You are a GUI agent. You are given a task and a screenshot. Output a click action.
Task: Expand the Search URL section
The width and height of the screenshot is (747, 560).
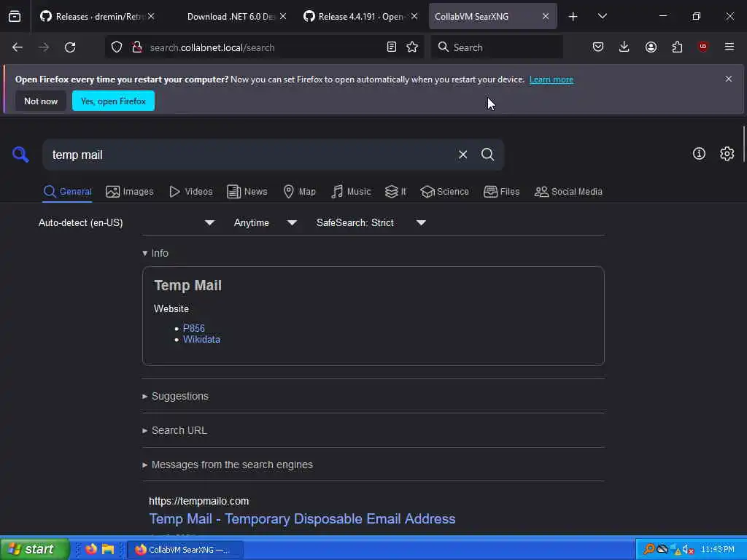pyautogui.click(x=174, y=430)
